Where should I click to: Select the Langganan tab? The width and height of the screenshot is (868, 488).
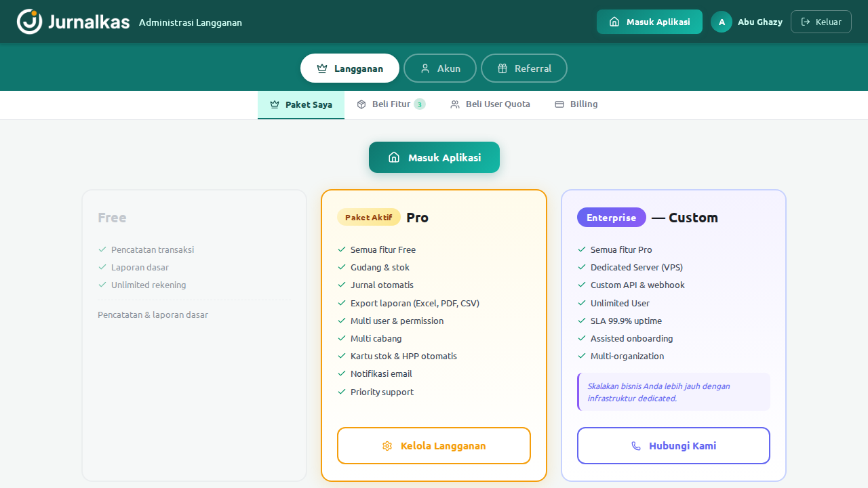(x=350, y=68)
